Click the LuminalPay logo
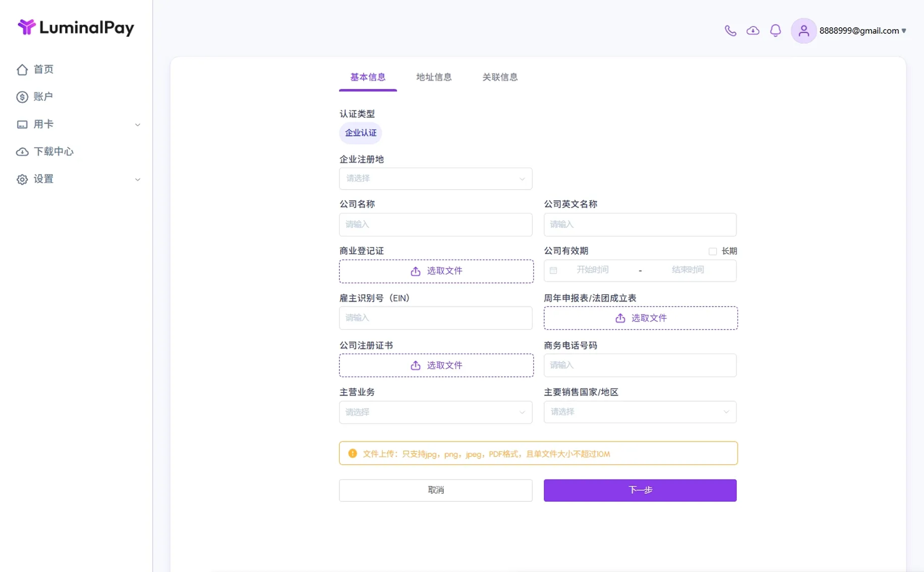The image size is (924, 572). pos(76,27)
